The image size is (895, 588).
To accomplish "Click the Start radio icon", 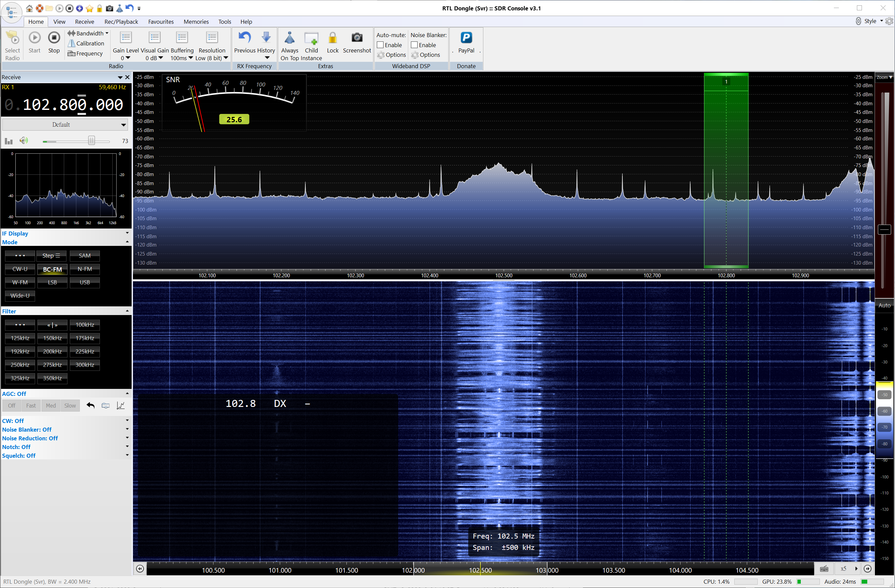I will pyautogui.click(x=34, y=38).
